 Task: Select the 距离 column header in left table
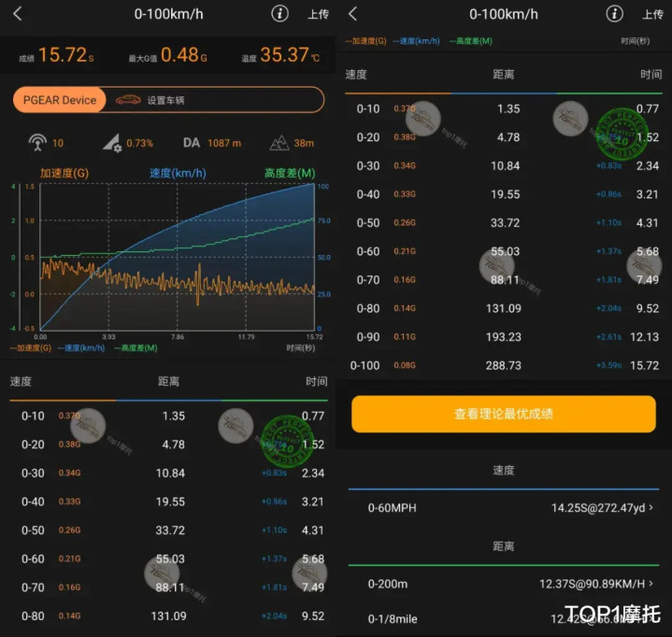click(x=169, y=381)
